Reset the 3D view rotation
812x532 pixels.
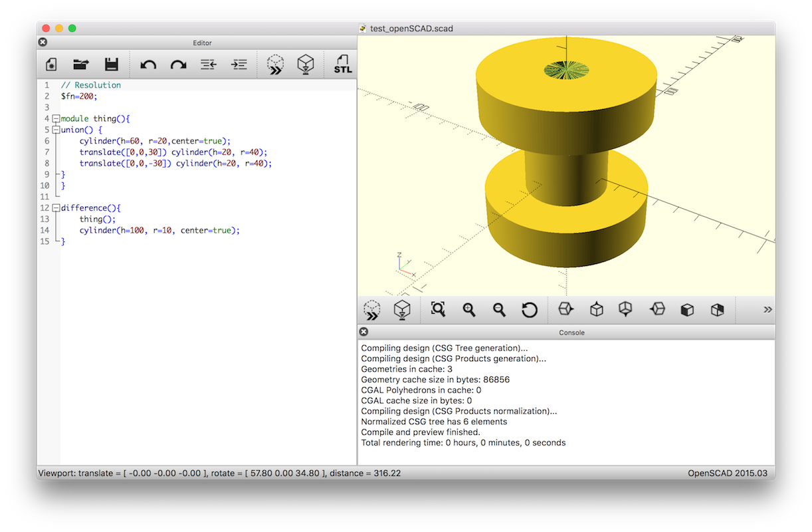point(530,310)
